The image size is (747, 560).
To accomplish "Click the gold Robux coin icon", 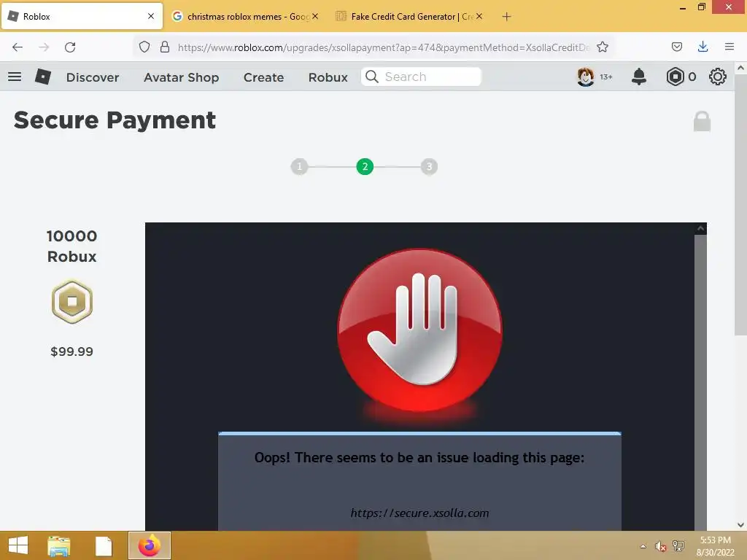I will (x=72, y=302).
